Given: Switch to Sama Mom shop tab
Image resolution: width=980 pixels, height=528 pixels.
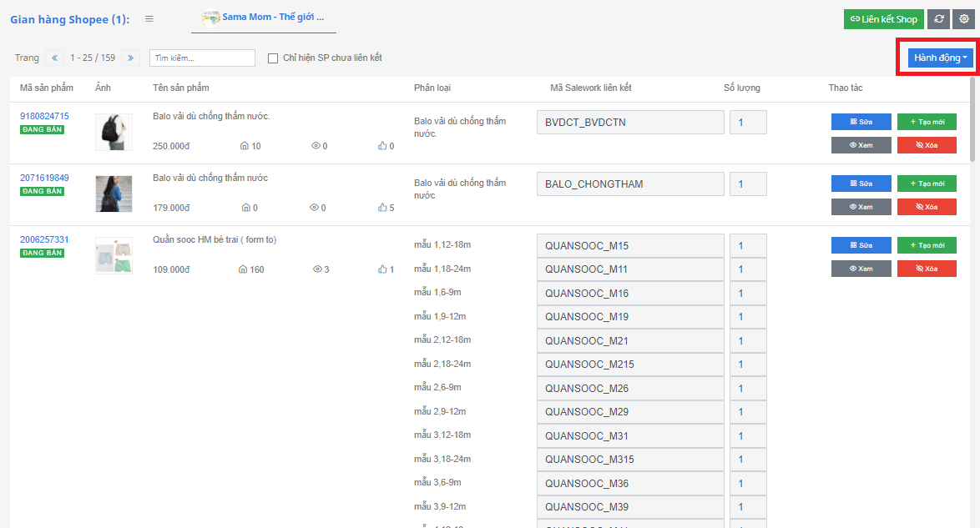Looking at the screenshot, I should pyautogui.click(x=263, y=18).
